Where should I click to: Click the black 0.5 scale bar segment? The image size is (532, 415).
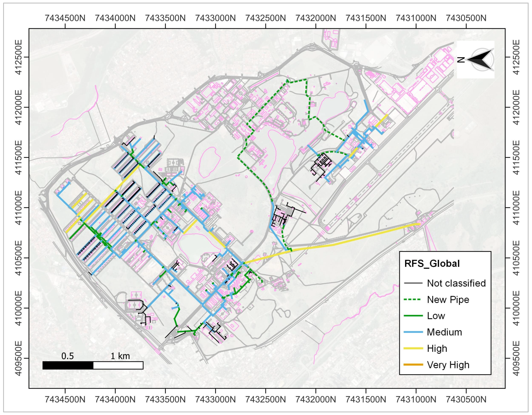click(68, 366)
